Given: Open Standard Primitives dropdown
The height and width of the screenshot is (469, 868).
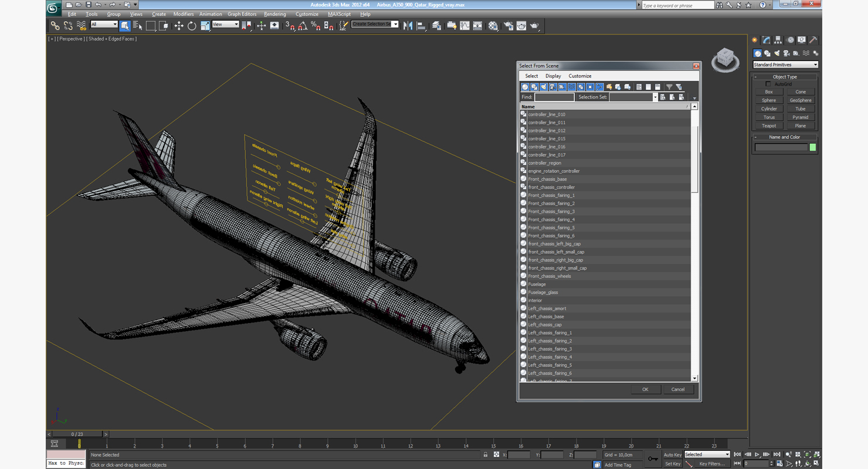Looking at the screenshot, I should (785, 64).
